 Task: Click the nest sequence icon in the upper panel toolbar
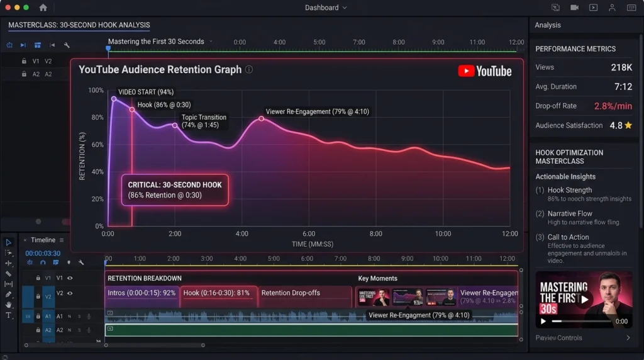coord(9,45)
